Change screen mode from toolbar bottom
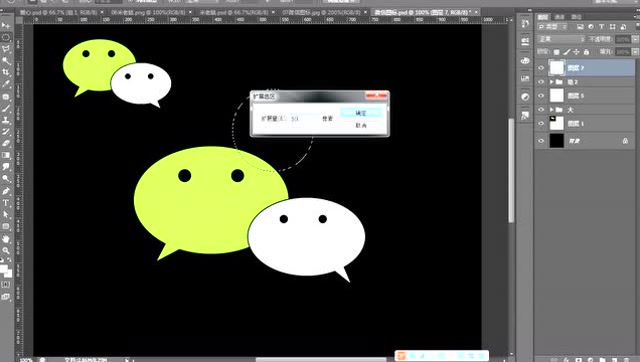 click(6, 297)
